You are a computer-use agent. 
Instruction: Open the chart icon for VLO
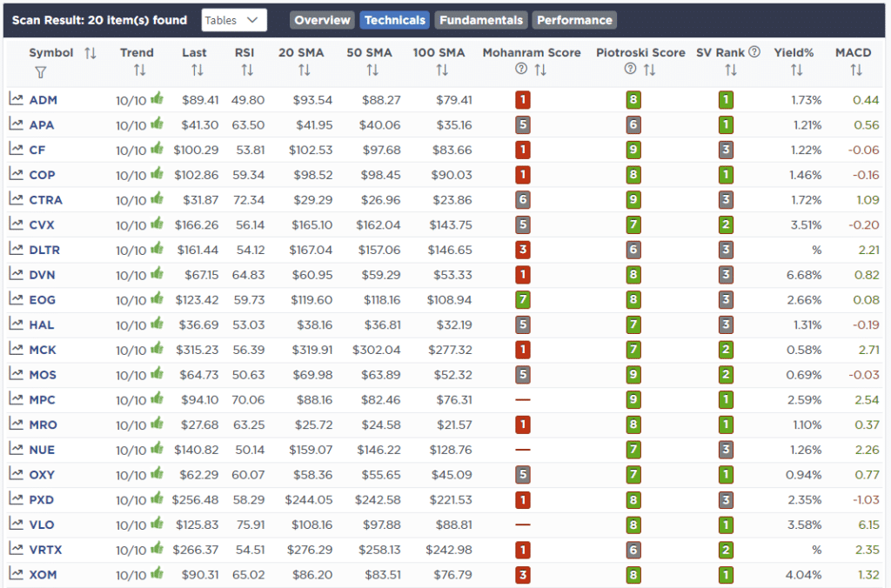click(16, 525)
